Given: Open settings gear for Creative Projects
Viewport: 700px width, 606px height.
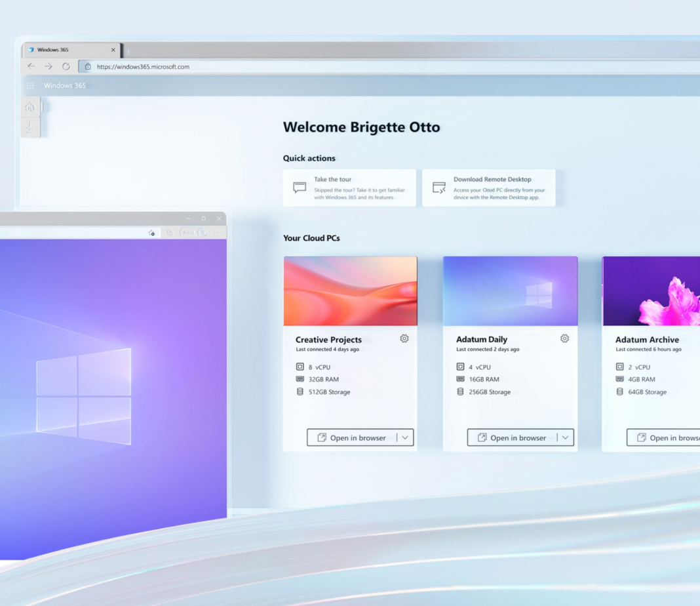Looking at the screenshot, I should pos(404,338).
